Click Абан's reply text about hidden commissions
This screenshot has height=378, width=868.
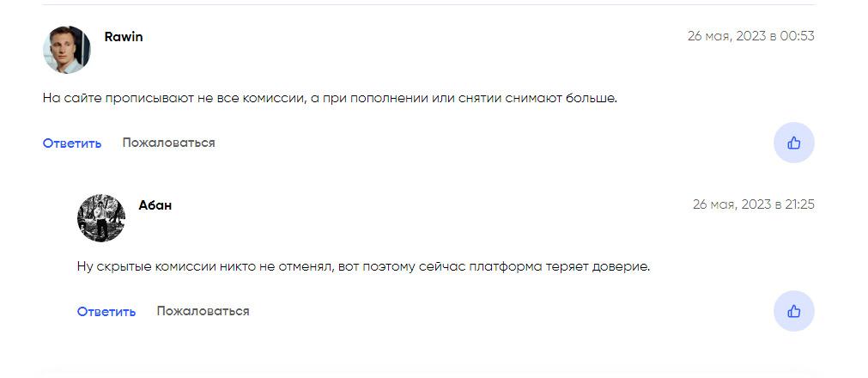[x=364, y=267]
